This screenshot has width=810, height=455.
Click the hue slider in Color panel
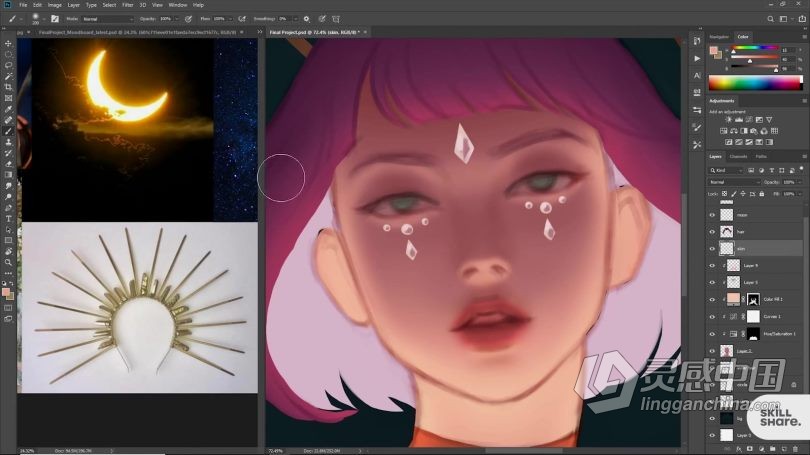[x=755, y=48]
